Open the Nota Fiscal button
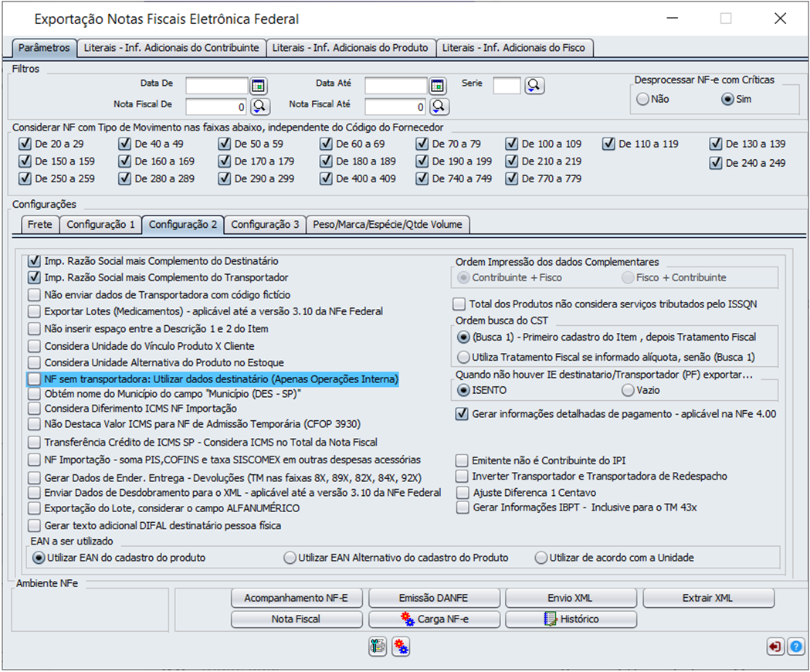Image resolution: width=810 pixels, height=672 pixels. pyautogui.click(x=297, y=619)
